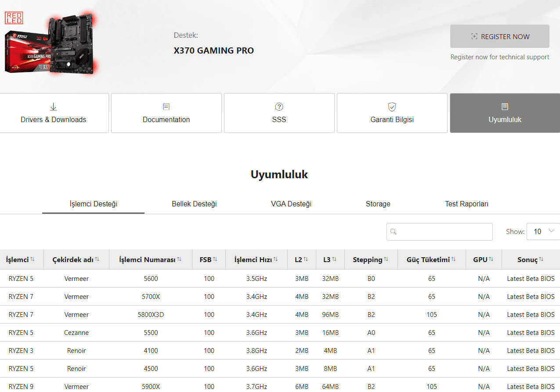Sort by Çekirdek adı column arrows

tap(97, 259)
